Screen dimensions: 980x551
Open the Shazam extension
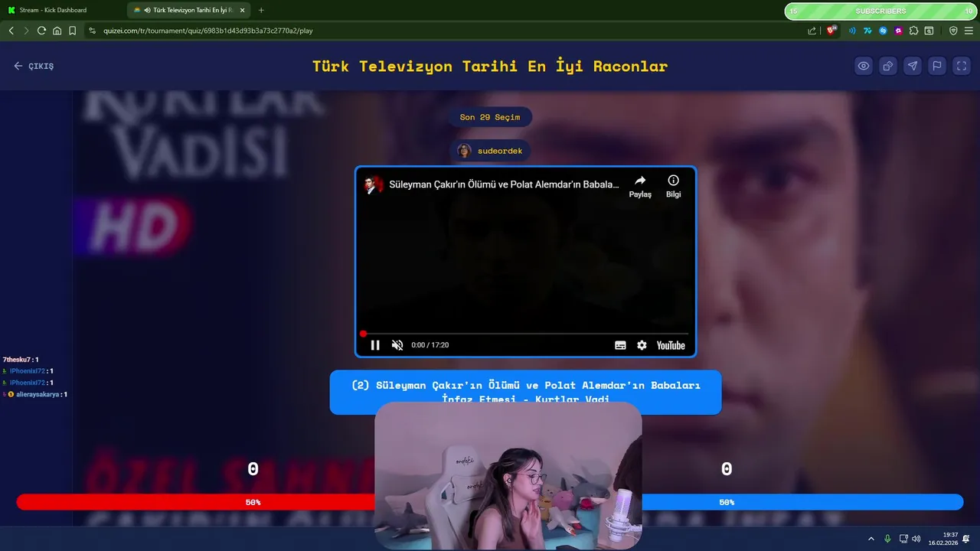coord(883,31)
